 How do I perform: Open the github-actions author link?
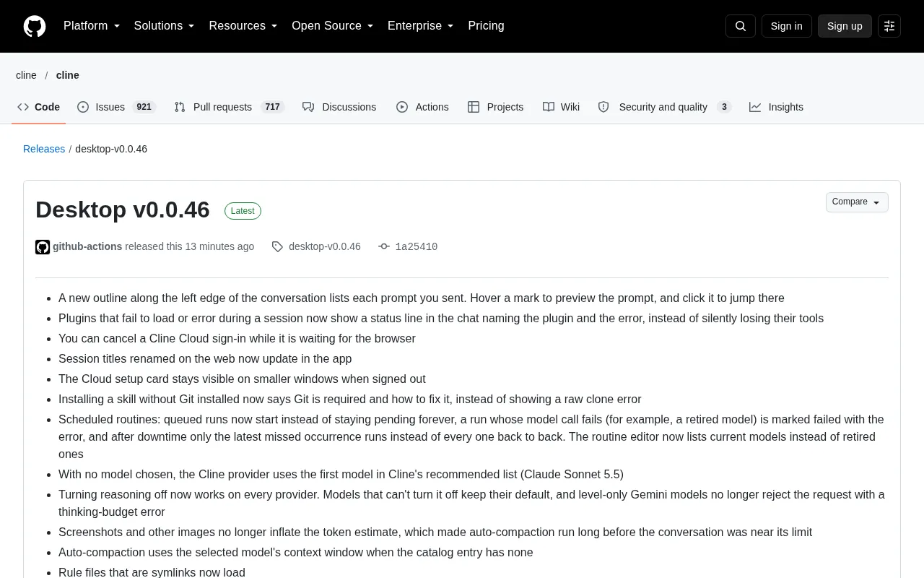point(87,247)
